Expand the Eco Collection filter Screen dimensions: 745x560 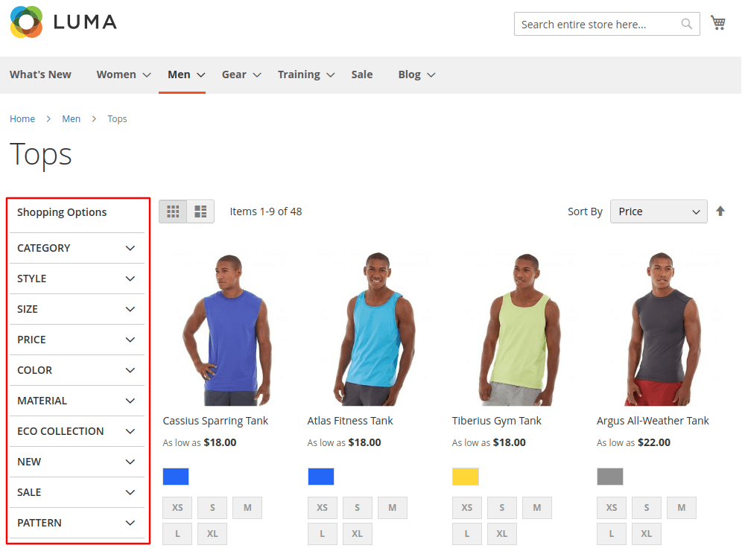(76, 431)
